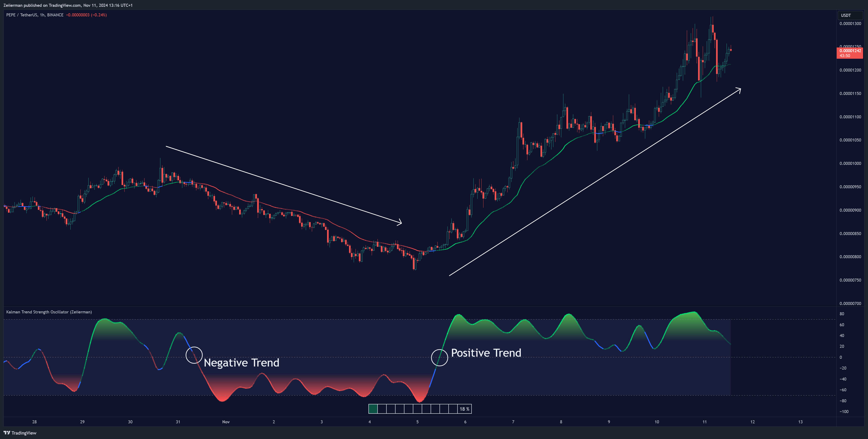Click the TradingView logo at bottom left
Viewport: 868px width, 439px height.
coord(20,433)
